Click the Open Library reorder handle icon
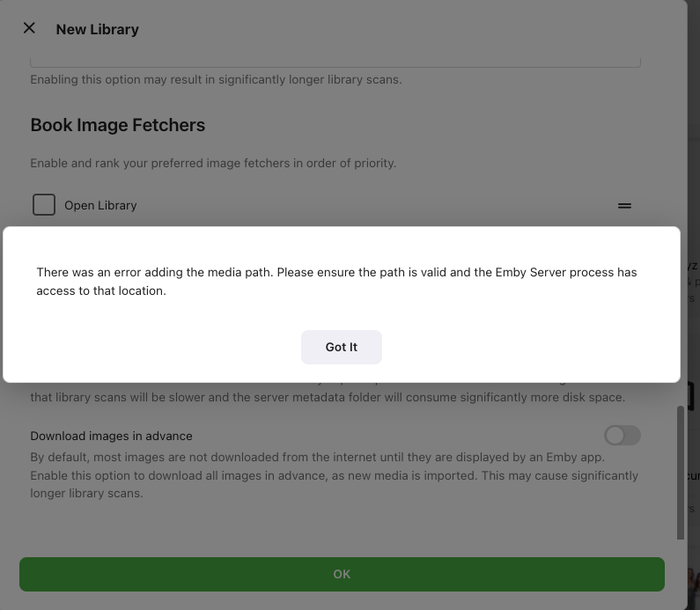This screenshot has height=610, width=700. tap(624, 205)
